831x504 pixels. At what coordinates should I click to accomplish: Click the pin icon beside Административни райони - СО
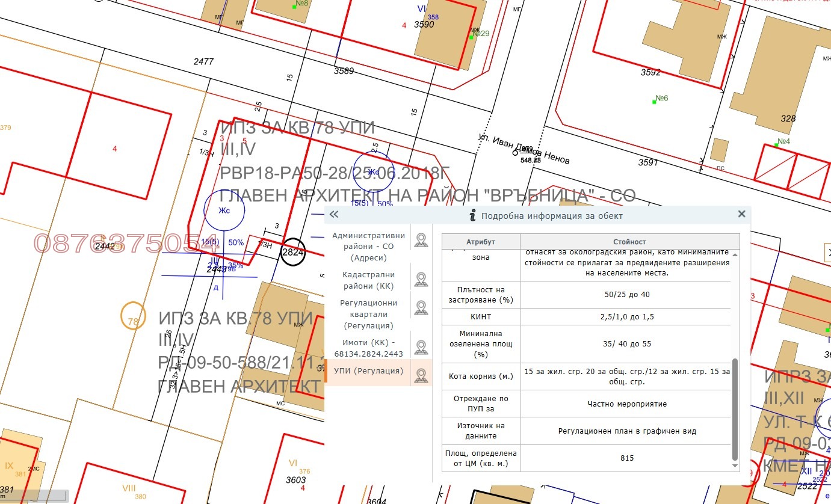pyautogui.click(x=421, y=239)
